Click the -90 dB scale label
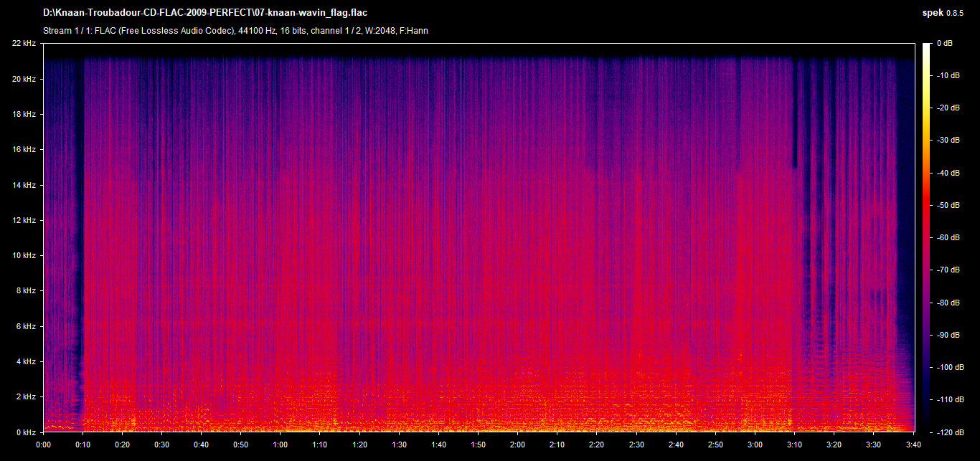 click(948, 335)
